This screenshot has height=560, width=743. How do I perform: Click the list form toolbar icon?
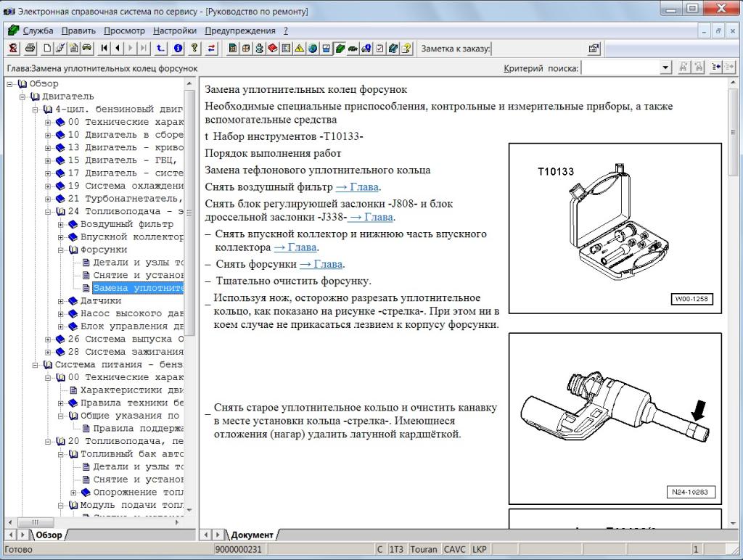pyautogui.click(x=286, y=49)
